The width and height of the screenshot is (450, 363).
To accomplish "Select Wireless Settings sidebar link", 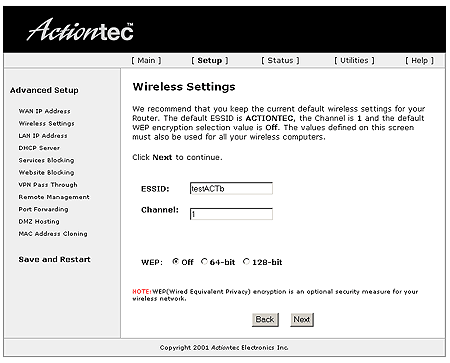I will click(46, 123).
